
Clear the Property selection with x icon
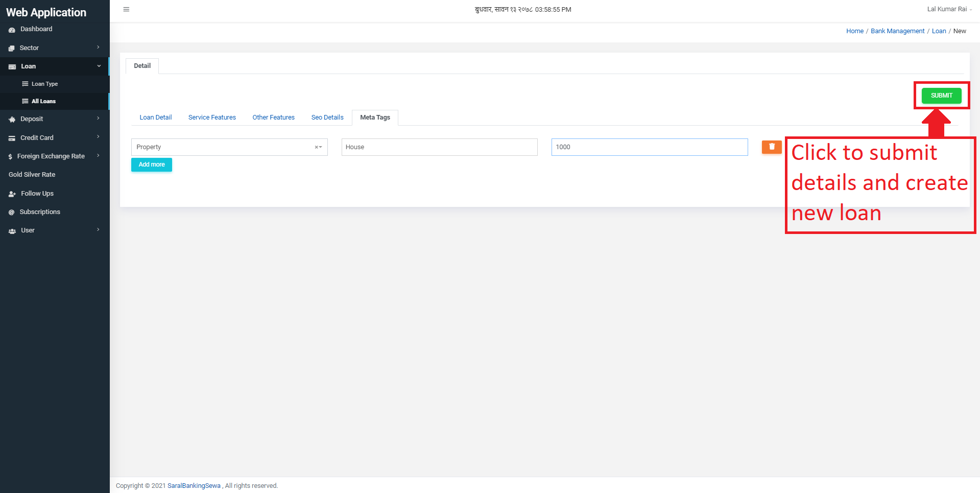click(x=316, y=147)
